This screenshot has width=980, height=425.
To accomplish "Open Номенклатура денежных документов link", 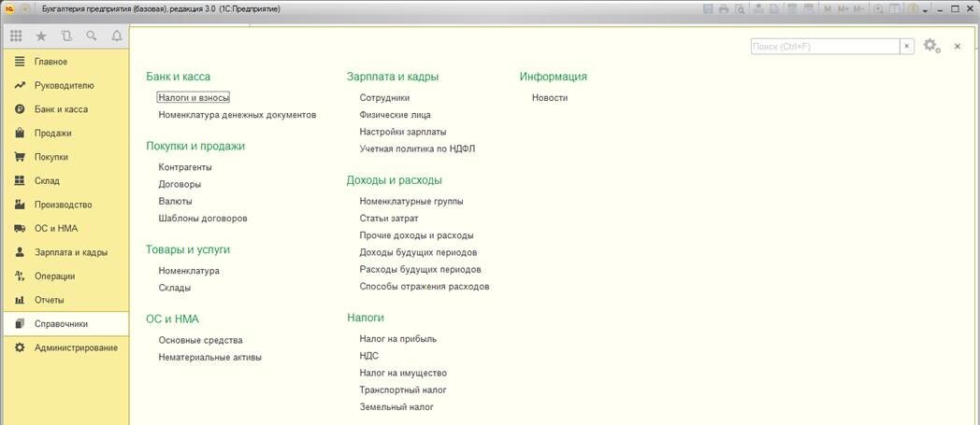I will pyautogui.click(x=238, y=115).
